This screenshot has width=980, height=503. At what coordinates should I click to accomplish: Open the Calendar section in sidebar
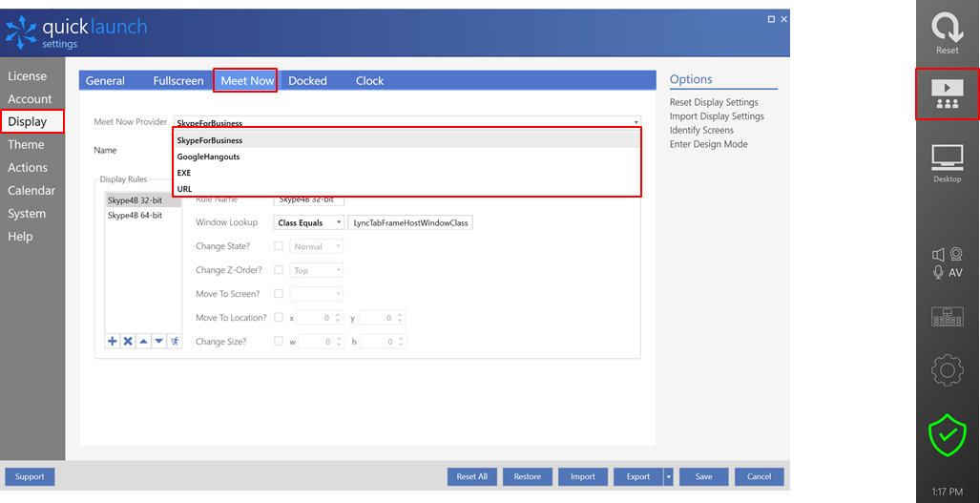pos(32,191)
